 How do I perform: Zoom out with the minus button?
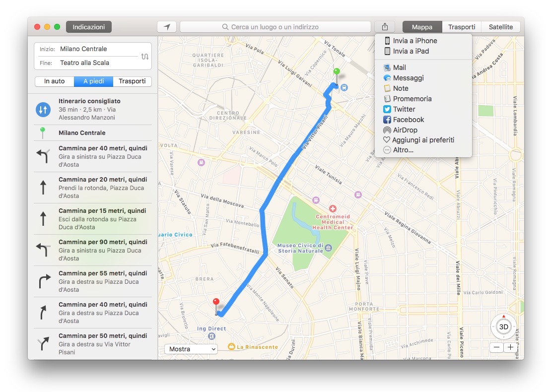(x=496, y=347)
